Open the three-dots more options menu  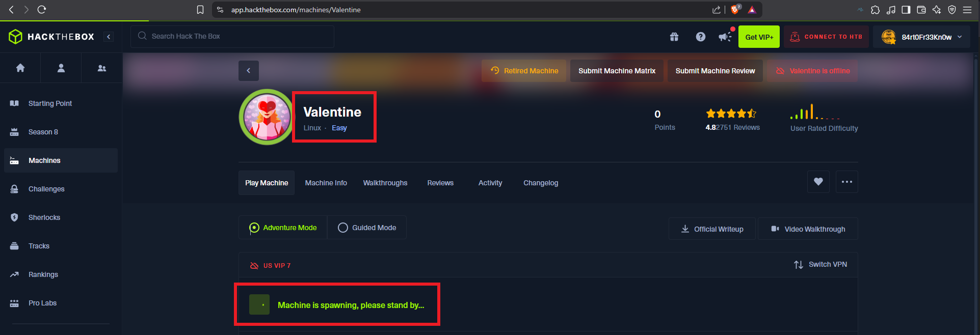click(x=847, y=182)
